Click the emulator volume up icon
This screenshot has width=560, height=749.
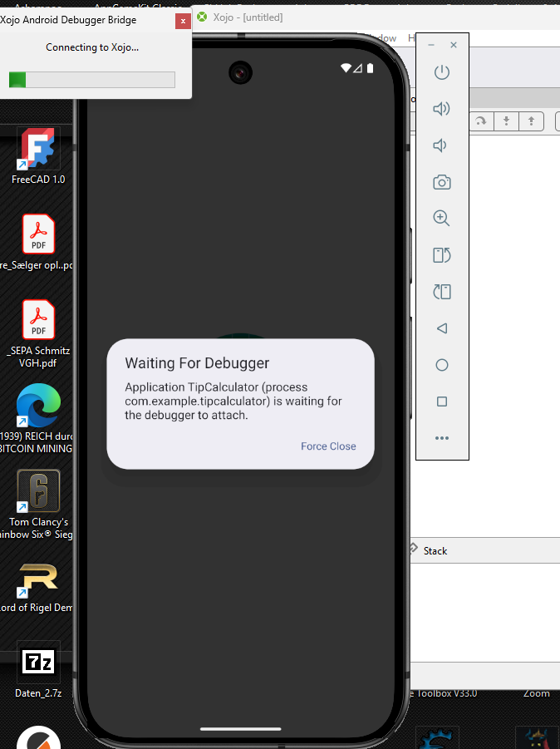click(442, 109)
